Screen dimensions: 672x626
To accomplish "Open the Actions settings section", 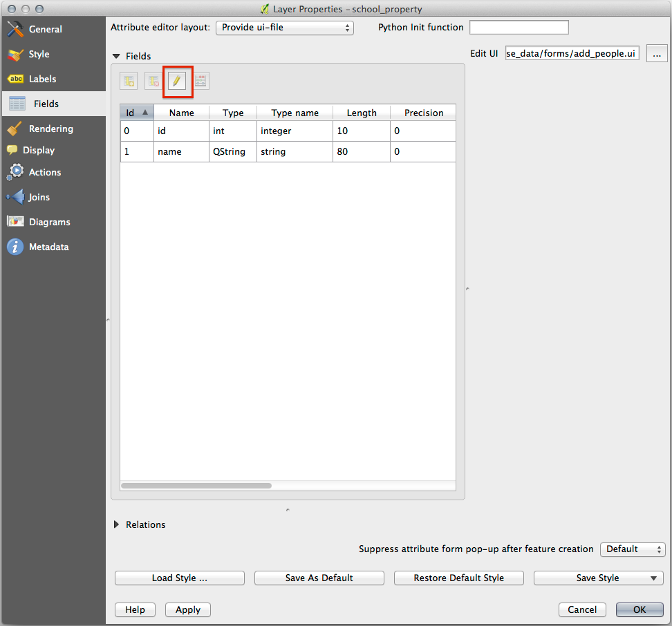I will pyautogui.click(x=44, y=173).
